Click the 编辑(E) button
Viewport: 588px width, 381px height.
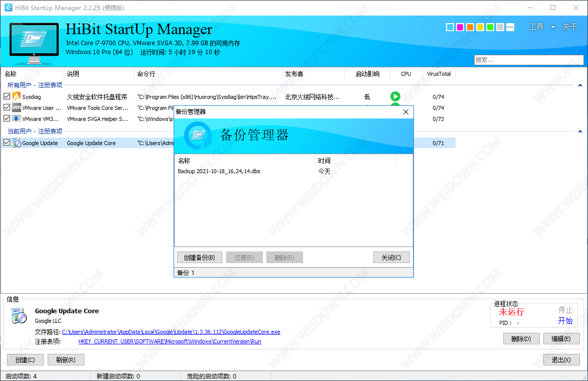pyautogui.click(x=561, y=339)
